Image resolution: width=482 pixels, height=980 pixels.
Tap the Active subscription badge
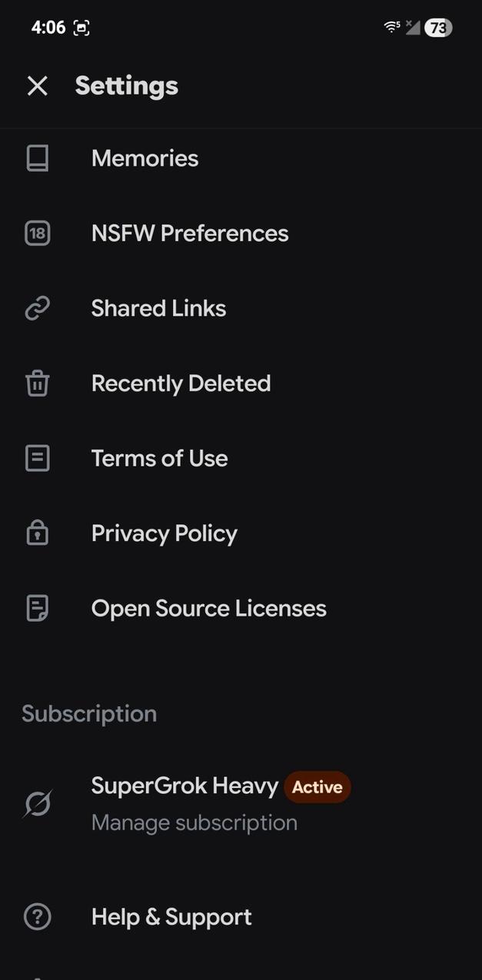point(317,786)
